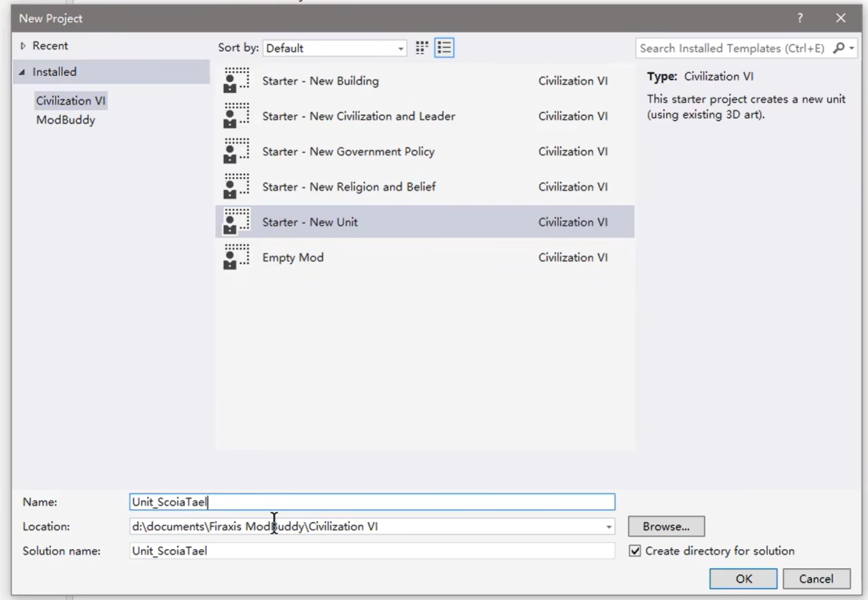Switch to medium icons list view

pos(444,48)
